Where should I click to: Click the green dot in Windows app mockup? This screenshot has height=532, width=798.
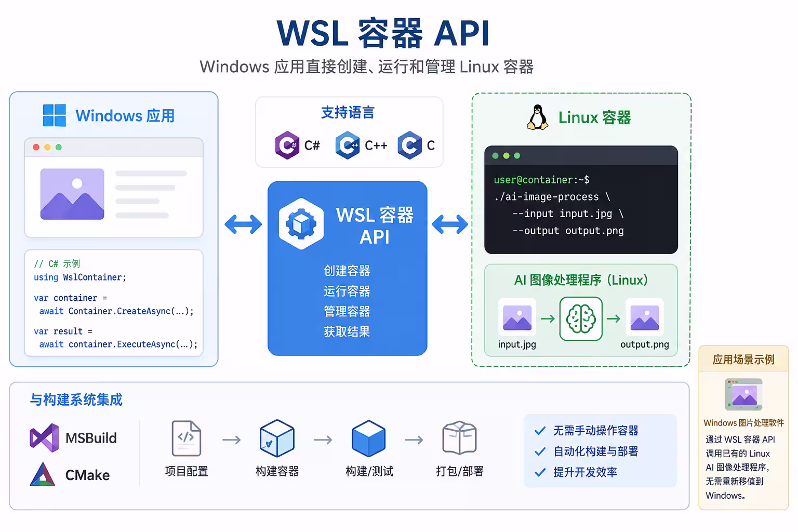59,148
